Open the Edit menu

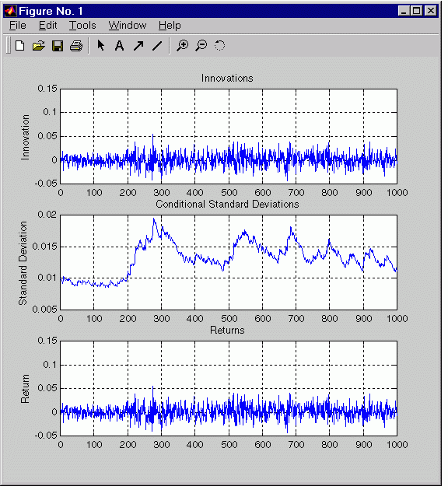coord(47,25)
